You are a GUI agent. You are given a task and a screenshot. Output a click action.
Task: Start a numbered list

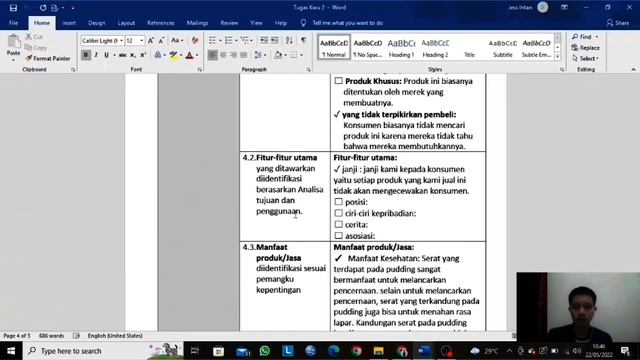click(x=229, y=40)
